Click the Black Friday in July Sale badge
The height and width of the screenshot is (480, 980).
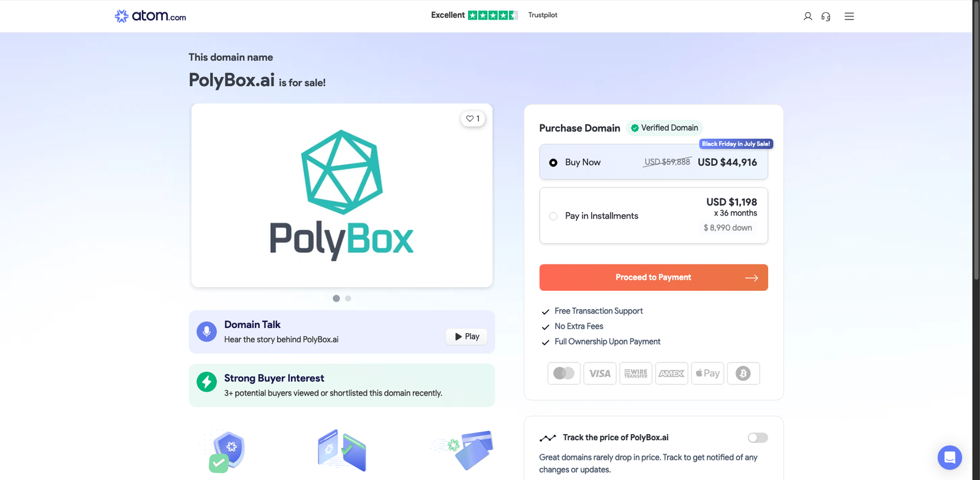pyautogui.click(x=736, y=144)
